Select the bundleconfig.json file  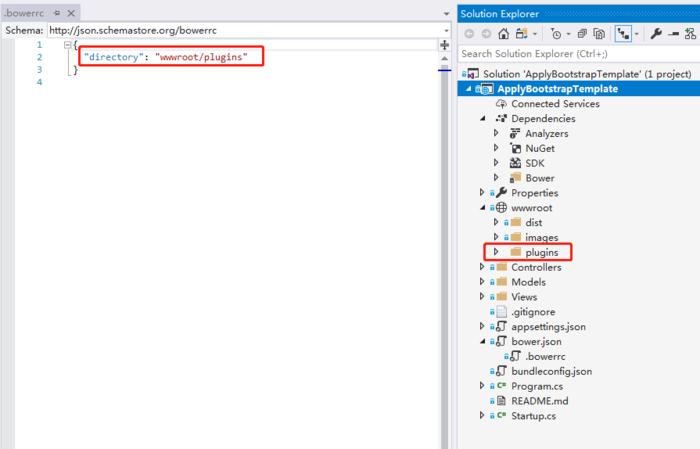[551, 371]
